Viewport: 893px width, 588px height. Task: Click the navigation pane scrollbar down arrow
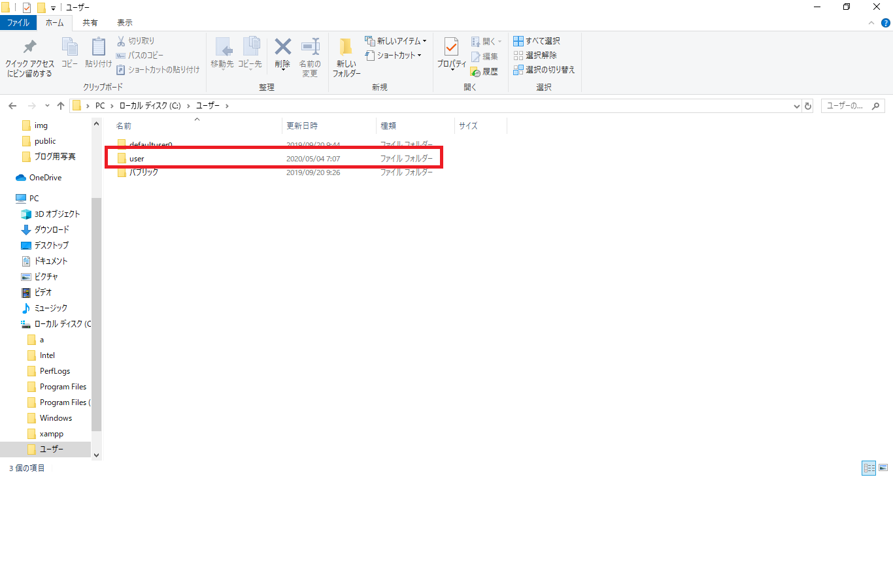97,455
